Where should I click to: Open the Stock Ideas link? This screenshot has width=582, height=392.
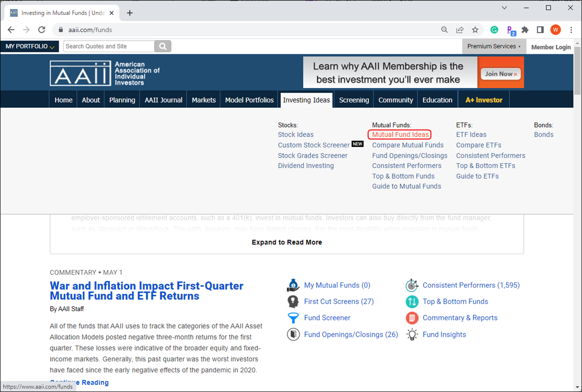click(x=296, y=134)
